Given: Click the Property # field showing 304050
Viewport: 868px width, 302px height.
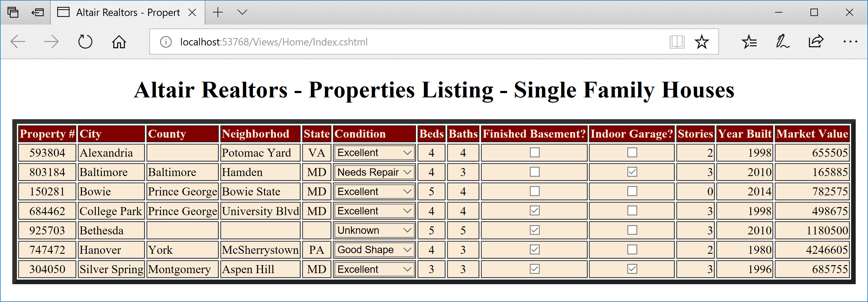Looking at the screenshot, I should (47, 269).
